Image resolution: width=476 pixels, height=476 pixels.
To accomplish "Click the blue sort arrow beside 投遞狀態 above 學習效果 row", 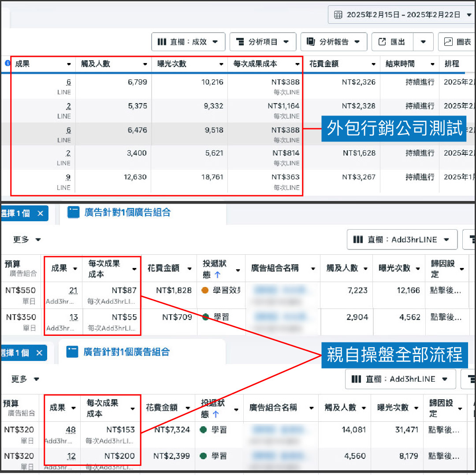I will coord(216,275).
